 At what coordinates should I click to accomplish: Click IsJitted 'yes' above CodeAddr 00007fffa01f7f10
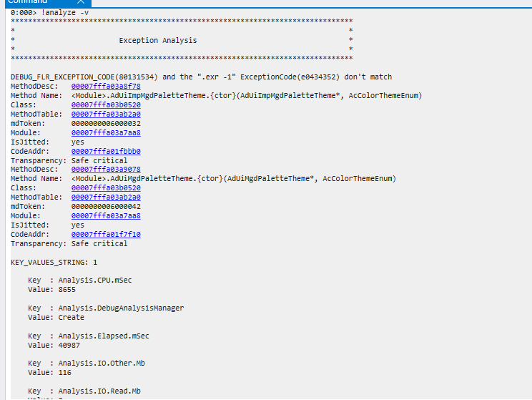(78, 225)
